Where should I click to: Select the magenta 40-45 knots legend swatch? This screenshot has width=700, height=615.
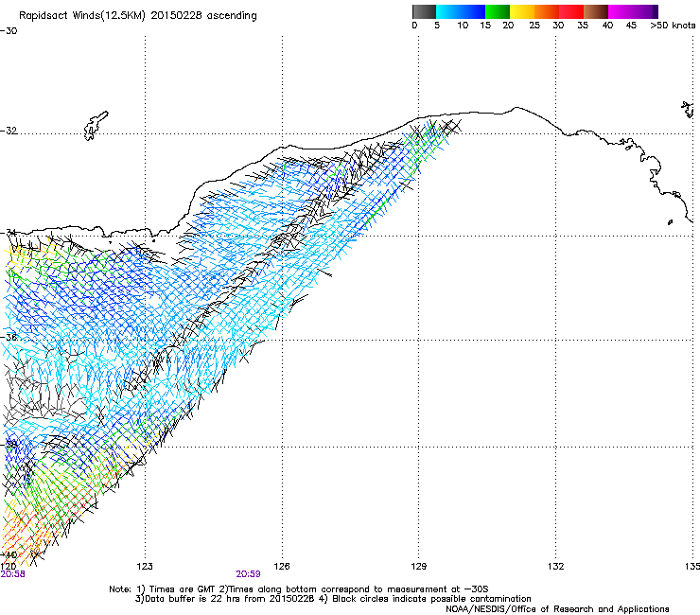621,11
